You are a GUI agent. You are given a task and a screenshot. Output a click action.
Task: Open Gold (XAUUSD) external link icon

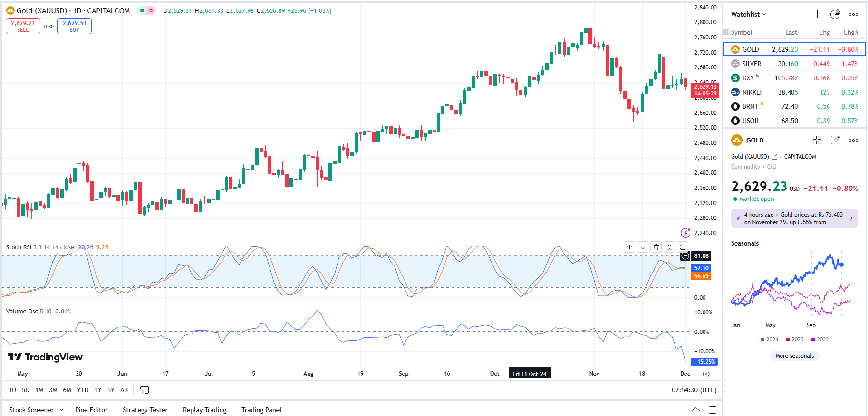click(774, 157)
